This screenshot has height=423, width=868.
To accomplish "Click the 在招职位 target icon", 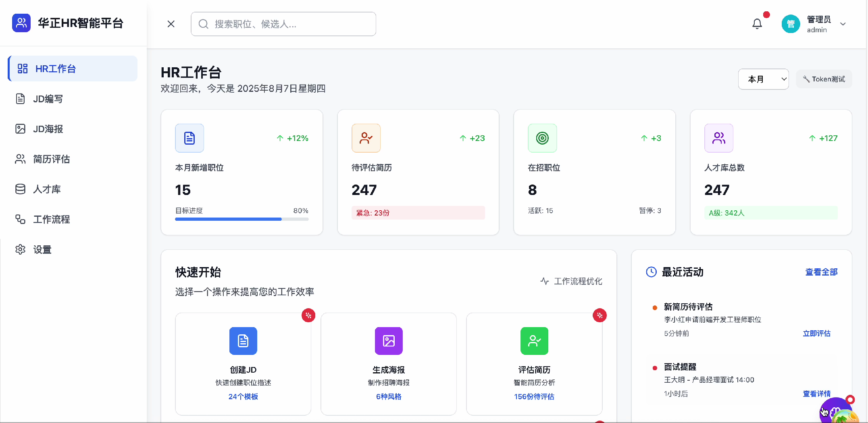I will click(542, 138).
